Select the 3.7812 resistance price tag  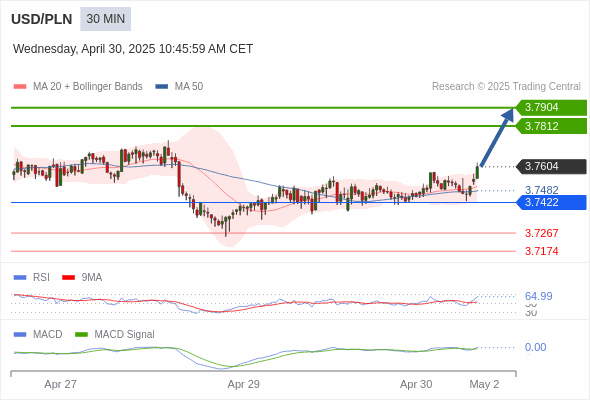pyautogui.click(x=551, y=126)
